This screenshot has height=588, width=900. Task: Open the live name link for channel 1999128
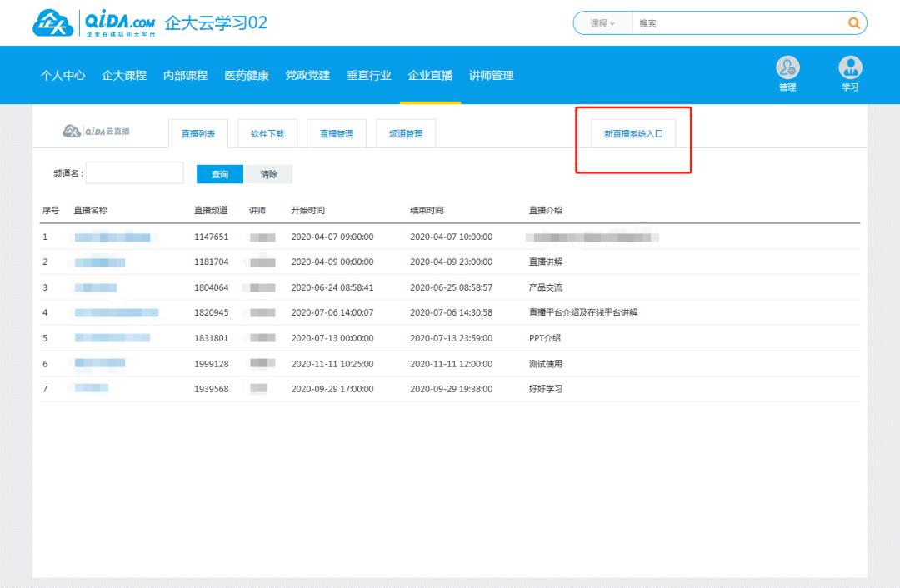coord(100,363)
